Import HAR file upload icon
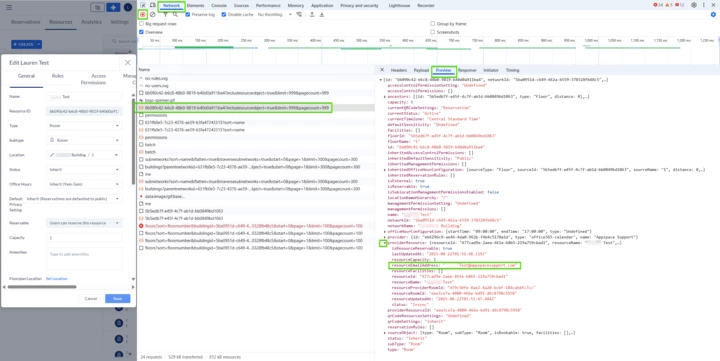 pyautogui.click(x=312, y=15)
